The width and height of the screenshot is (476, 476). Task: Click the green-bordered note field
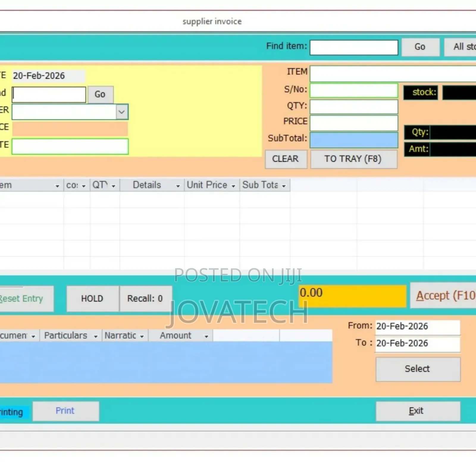(x=70, y=146)
